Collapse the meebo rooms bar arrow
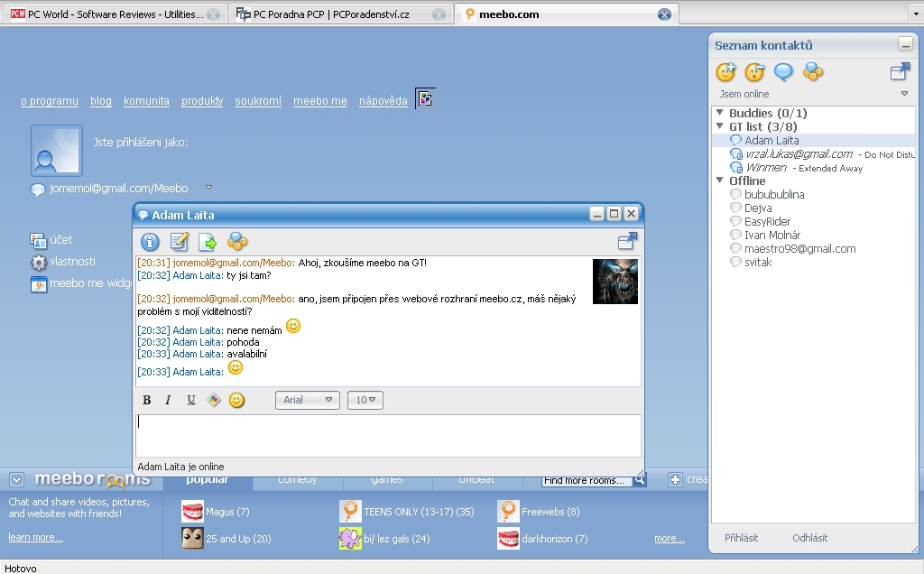 point(16,480)
